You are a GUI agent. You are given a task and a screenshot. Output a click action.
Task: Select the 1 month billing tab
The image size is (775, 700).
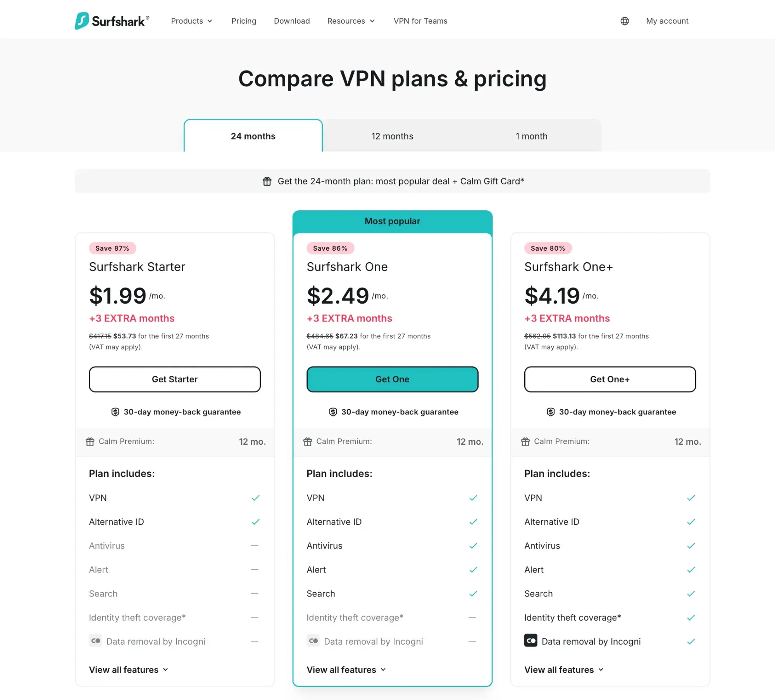(531, 136)
